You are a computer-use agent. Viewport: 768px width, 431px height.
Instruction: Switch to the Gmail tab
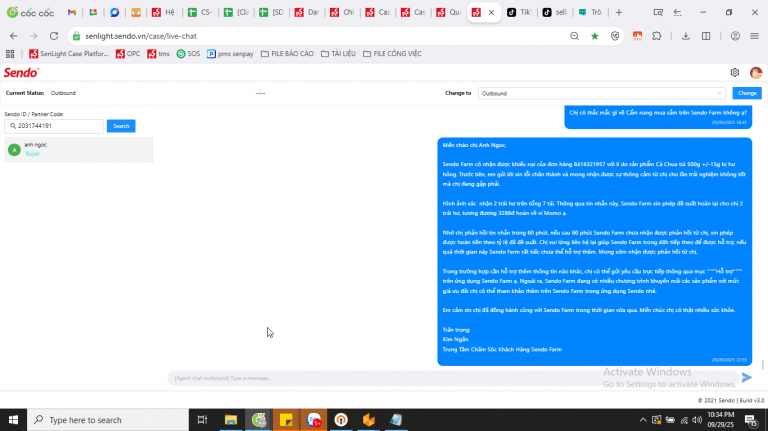pos(72,12)
